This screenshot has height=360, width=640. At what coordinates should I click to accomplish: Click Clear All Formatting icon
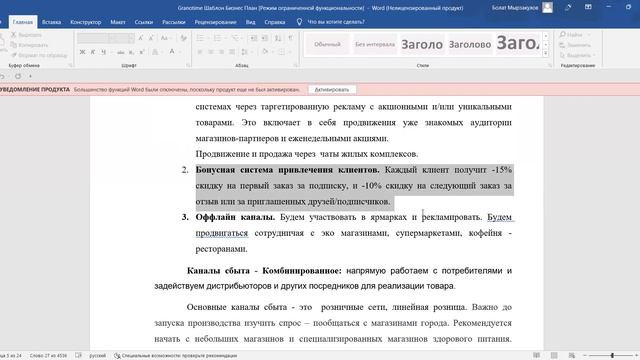183,38
